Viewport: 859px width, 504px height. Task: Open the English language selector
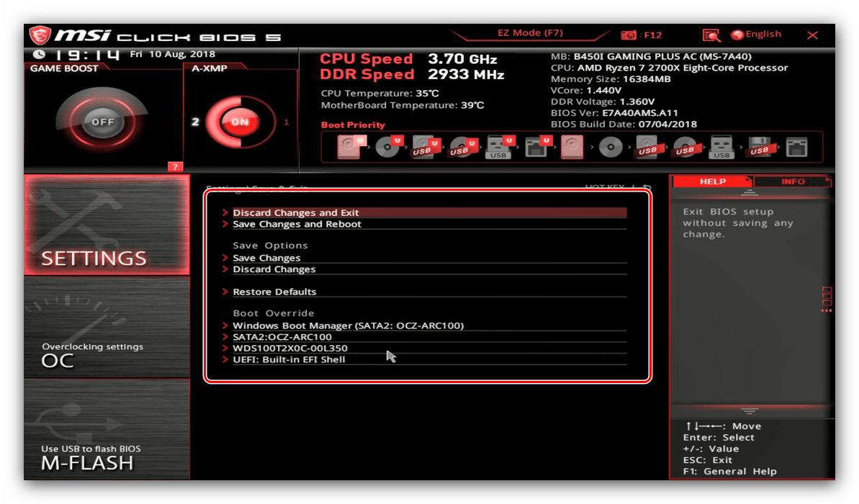756,35
